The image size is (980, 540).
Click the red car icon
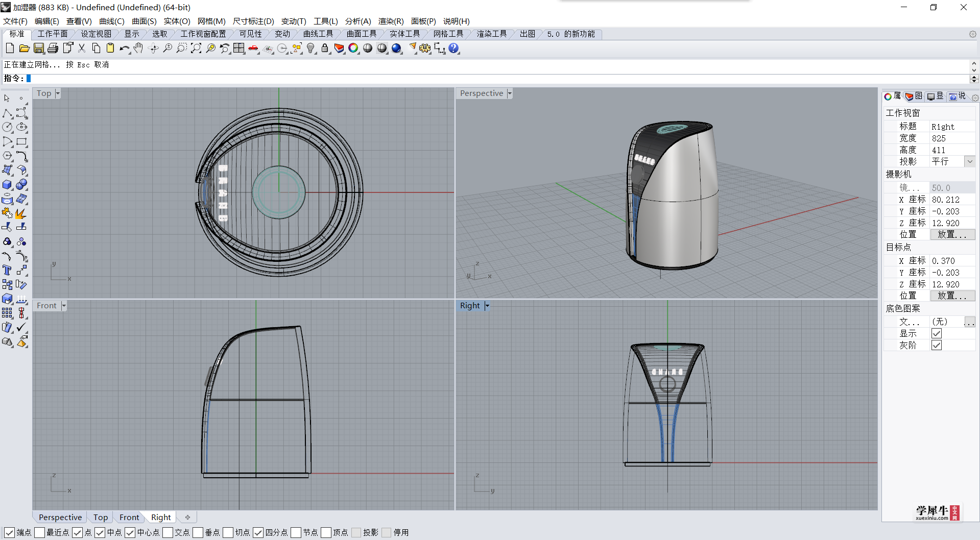click(253, 48)
